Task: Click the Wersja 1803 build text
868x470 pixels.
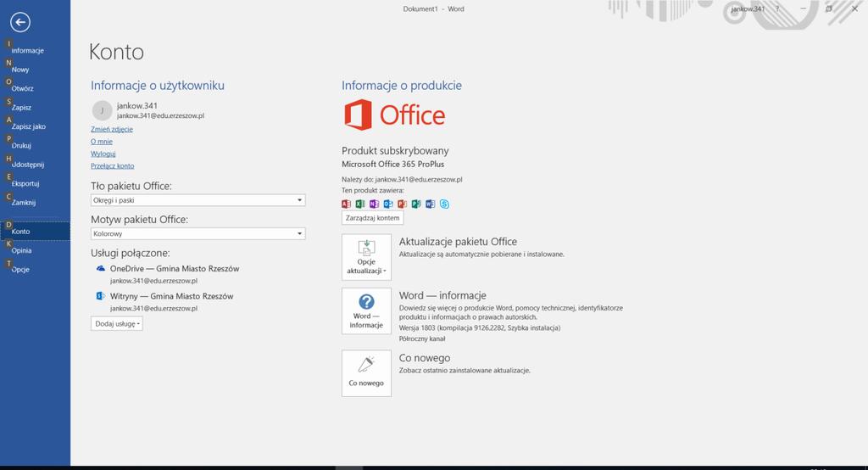Action: (x=480, y=328)
